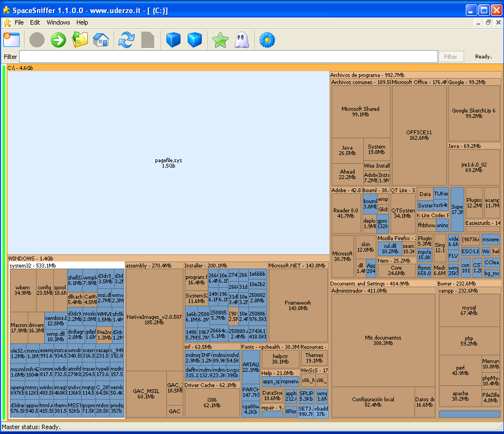The width and height of the screenshot is (504, 434).
Task: Select the Reader 8.0 block
Action: tap(346, 213)
